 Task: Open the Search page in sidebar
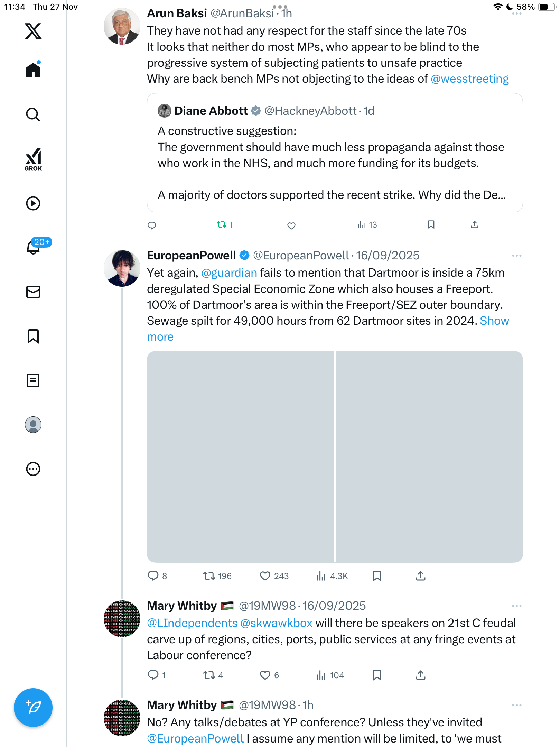[33, 115]
